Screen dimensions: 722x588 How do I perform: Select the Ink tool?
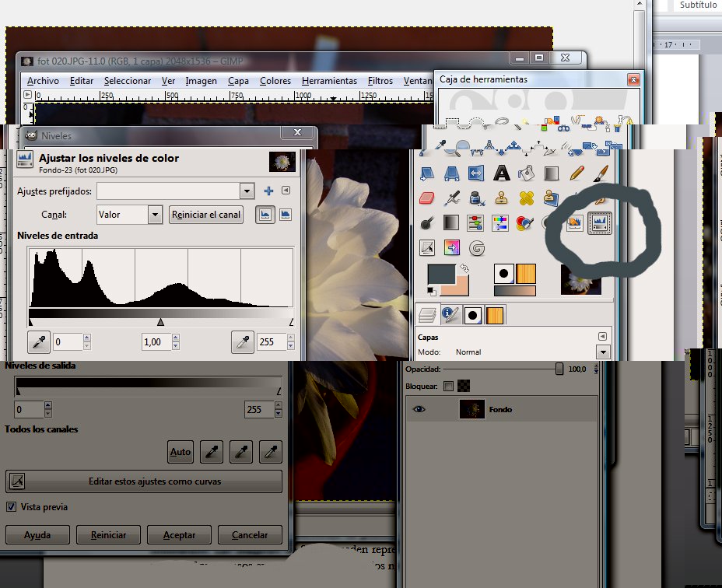pos(476,198)
